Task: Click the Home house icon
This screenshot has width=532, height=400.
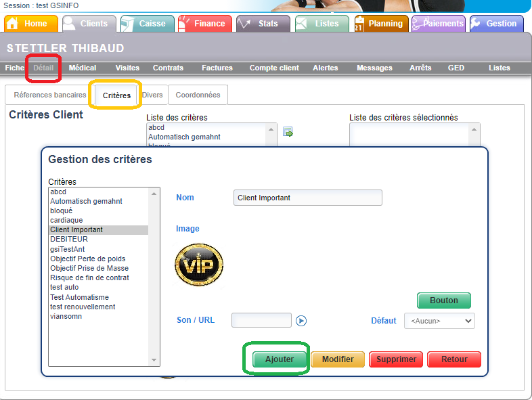Action: pos(12,24)
